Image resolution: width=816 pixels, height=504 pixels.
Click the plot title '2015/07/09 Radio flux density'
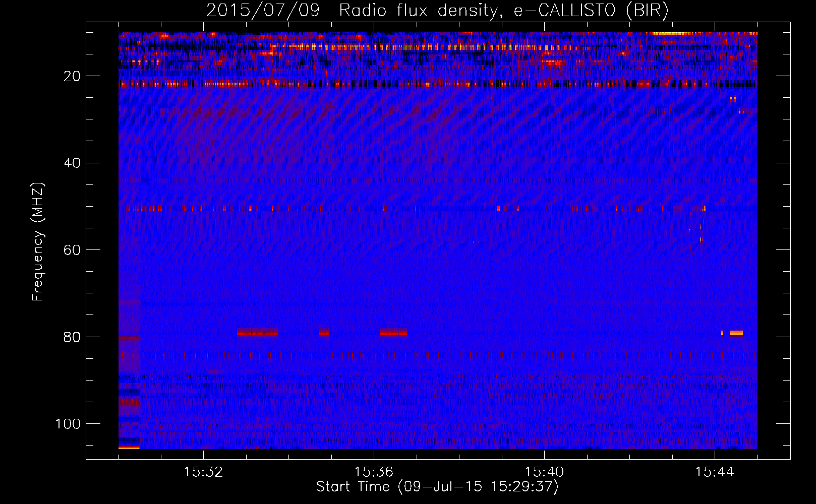point(352,11)
